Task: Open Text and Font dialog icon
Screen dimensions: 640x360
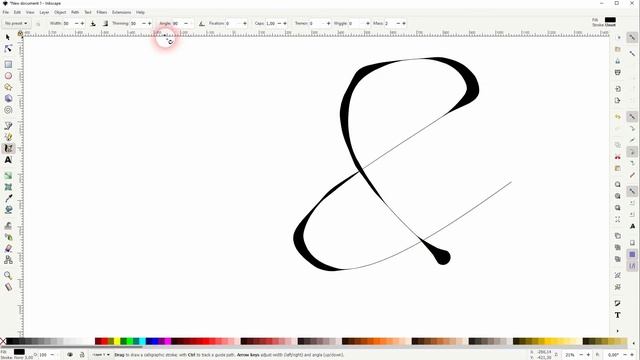Action: pyautogui.click(x=618, y=315)
